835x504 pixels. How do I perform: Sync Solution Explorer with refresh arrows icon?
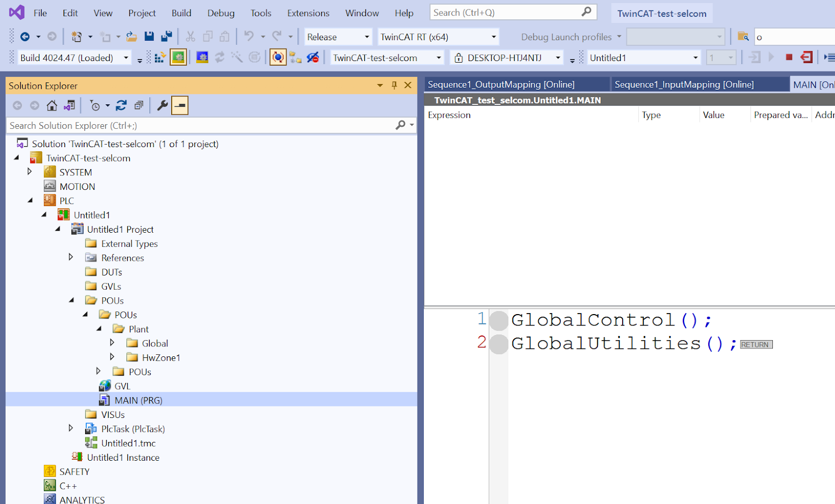121,106
